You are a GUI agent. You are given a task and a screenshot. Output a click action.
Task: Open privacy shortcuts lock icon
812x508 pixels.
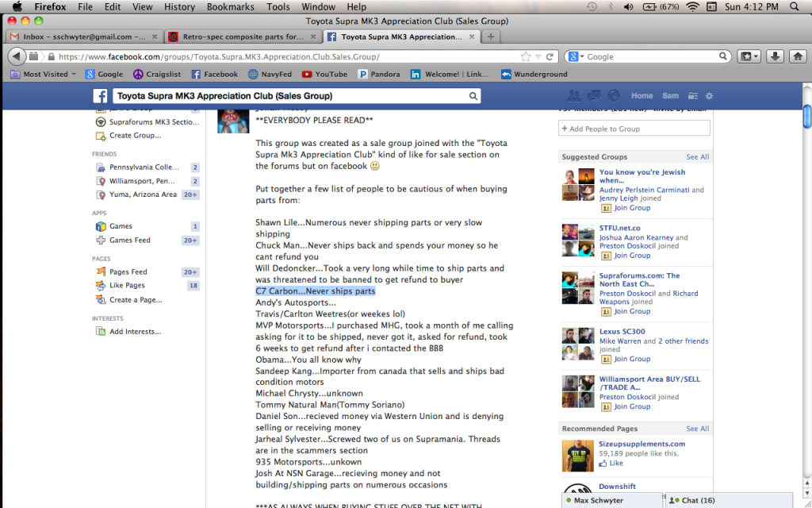[692, 96]
